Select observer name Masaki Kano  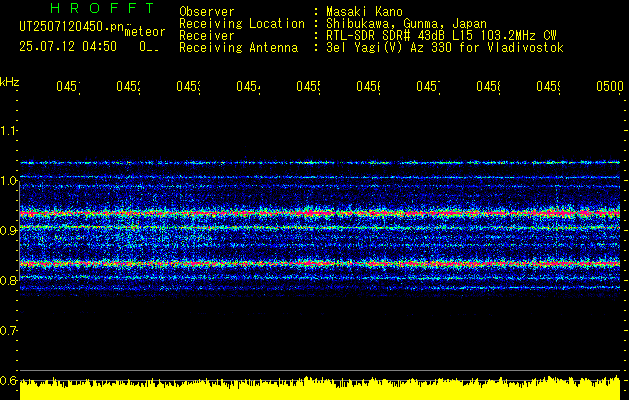[x=364, y=12]
